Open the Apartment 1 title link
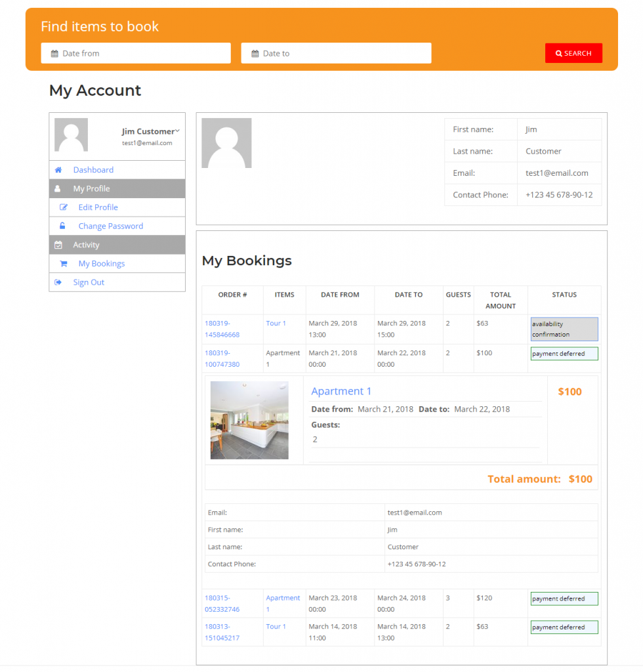The height and width of the screenshot is (672, 643). 341,391
